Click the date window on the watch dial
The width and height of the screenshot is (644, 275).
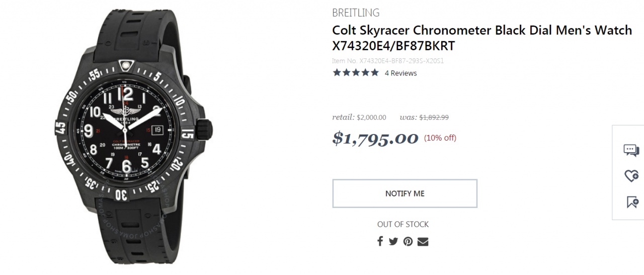pyautogui.click(x=158, y=129)
